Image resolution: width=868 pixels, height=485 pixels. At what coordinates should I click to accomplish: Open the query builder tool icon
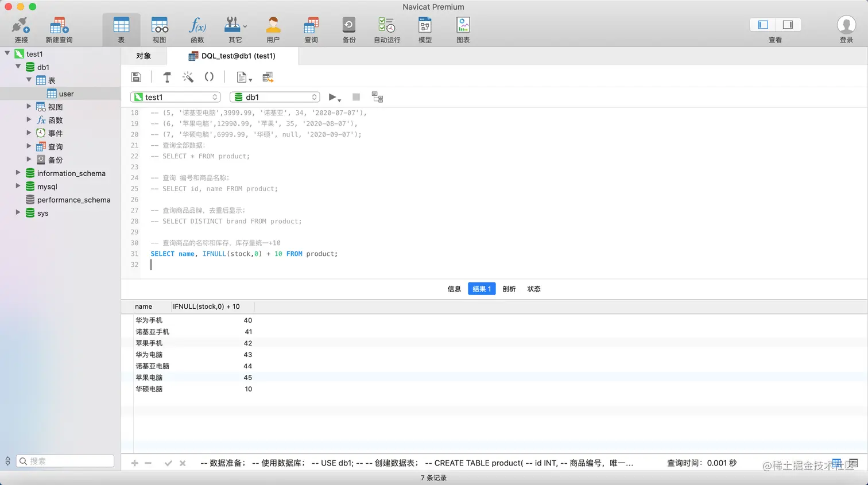click(167, 77)
